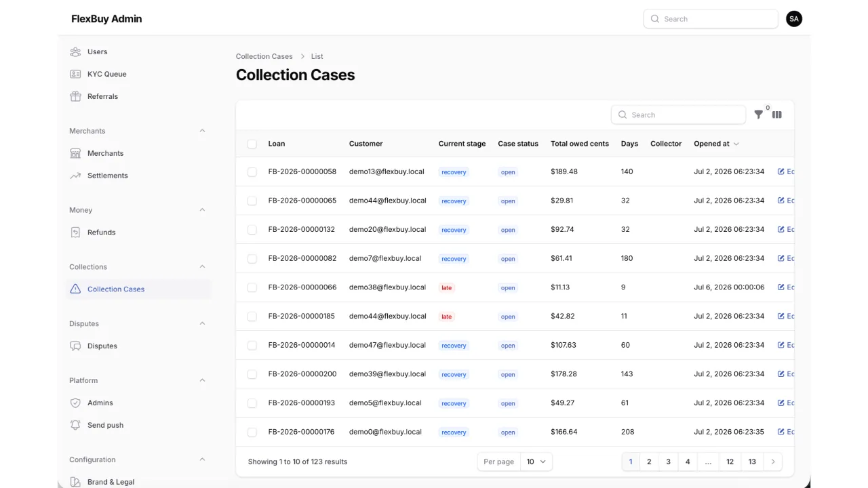
Task: Collapse the Money sidebar group
Action: click(202, 210)
